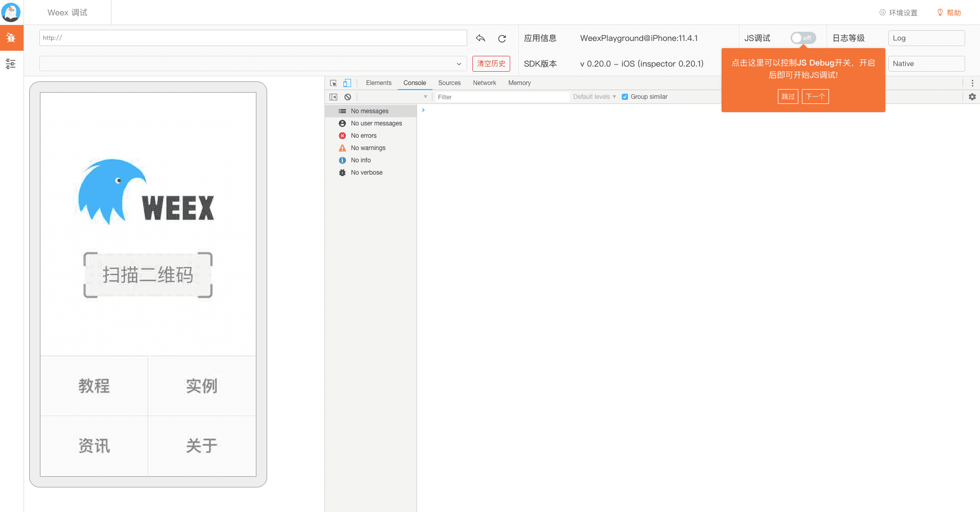Viewport: 980px width, 512px height.
Task: Tap the 教程 tile in preview
Action: 94,386
